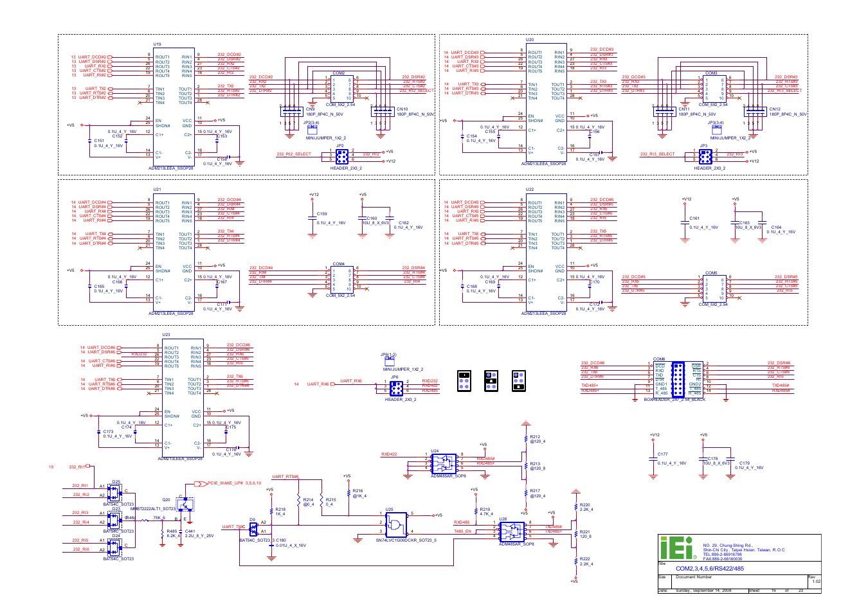Image resolution: width=868 pixels, height=613 pixels.
Task: Click the U19 ADM213LEEA chip symbol
Action: pos(174,107)
